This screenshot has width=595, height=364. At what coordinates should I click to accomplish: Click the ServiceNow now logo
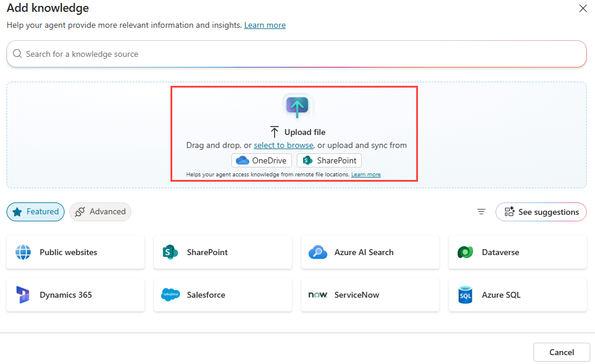[x=317, y=295]
